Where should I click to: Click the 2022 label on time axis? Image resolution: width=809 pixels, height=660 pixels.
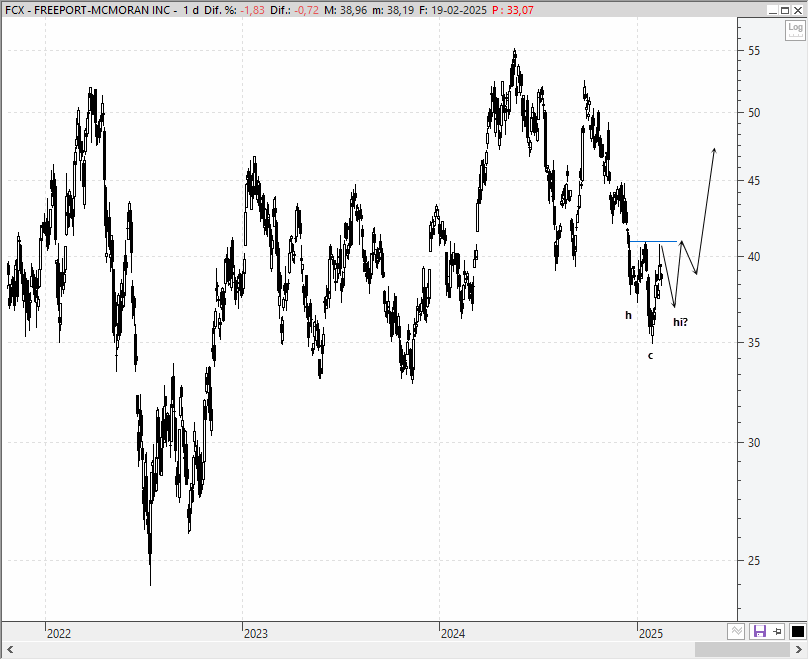point(59,633)
